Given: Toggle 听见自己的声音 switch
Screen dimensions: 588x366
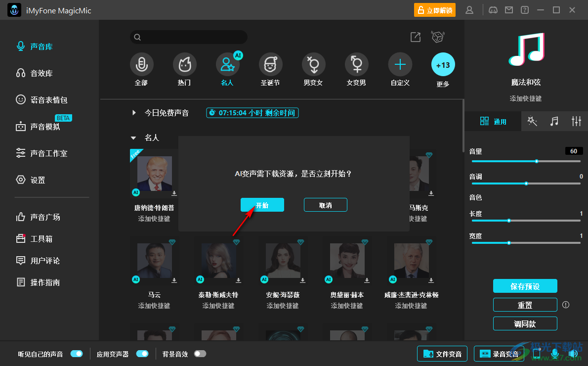Looking at the screenshot, I should [77, 354].
